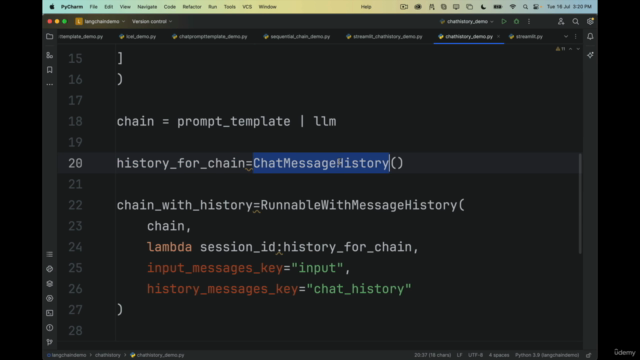Open macOS Wi-Fi status menu

click(x=513, y=7)
